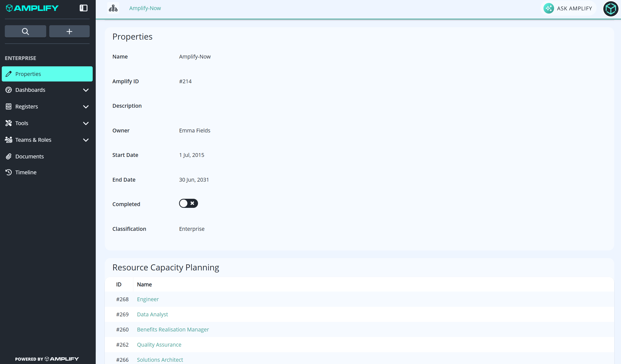621x364 pixels.
Task: Open the user avatar cube icon
Action: (611, 9)
